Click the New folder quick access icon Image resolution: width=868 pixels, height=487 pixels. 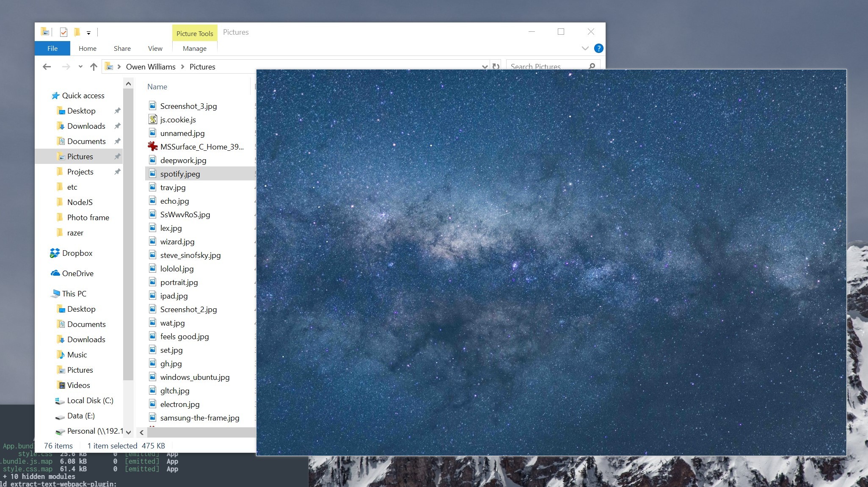[x=77, y=32]
